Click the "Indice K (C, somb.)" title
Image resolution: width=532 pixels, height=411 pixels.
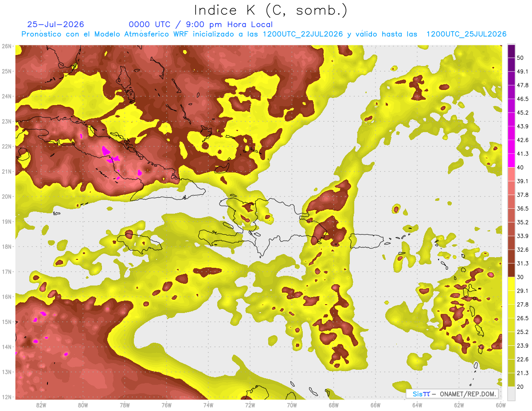tap(270, 10)
